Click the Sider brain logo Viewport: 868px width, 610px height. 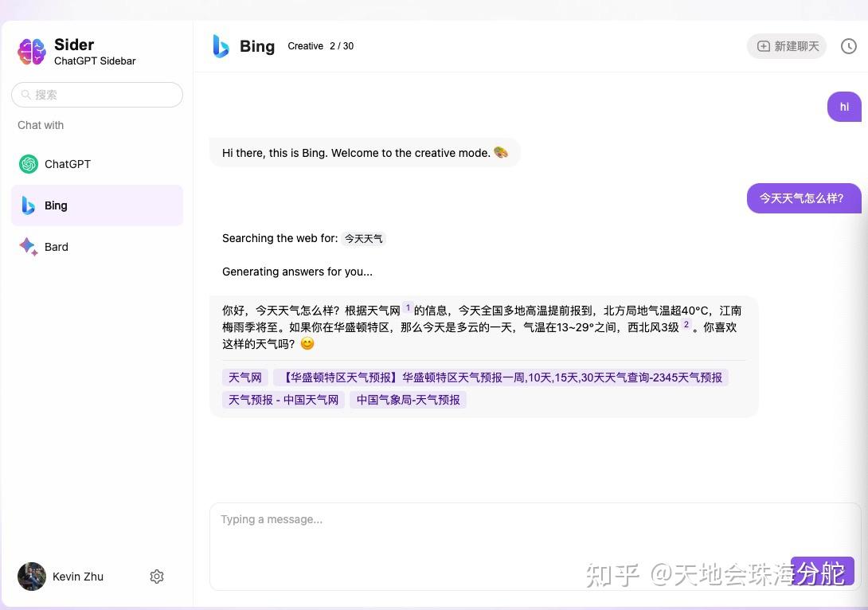(31, 51)
